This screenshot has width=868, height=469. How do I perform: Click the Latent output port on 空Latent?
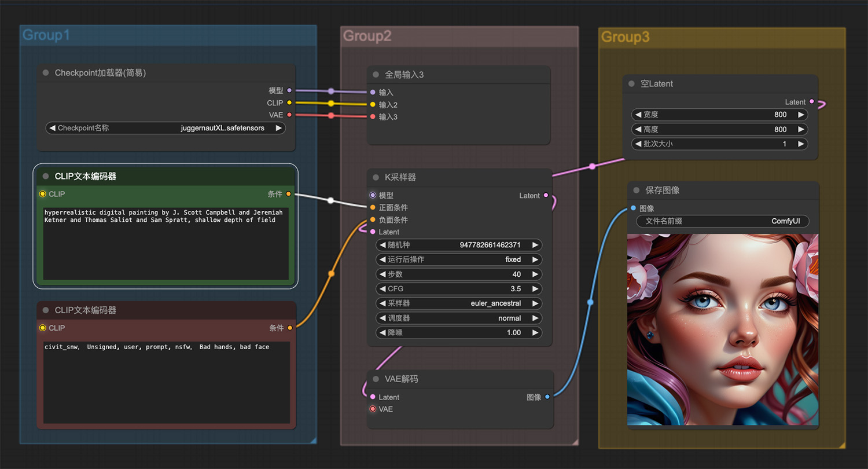tap(811, 102)
